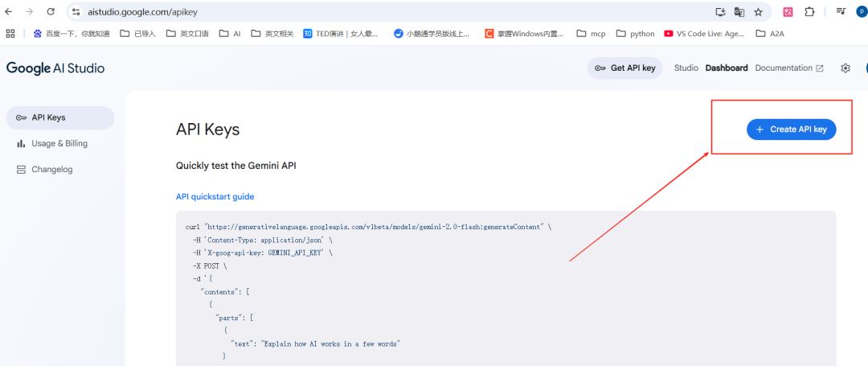This screenshot has height=366, width=868.
Task: Click the Get API key button
Action: point(625,68)
